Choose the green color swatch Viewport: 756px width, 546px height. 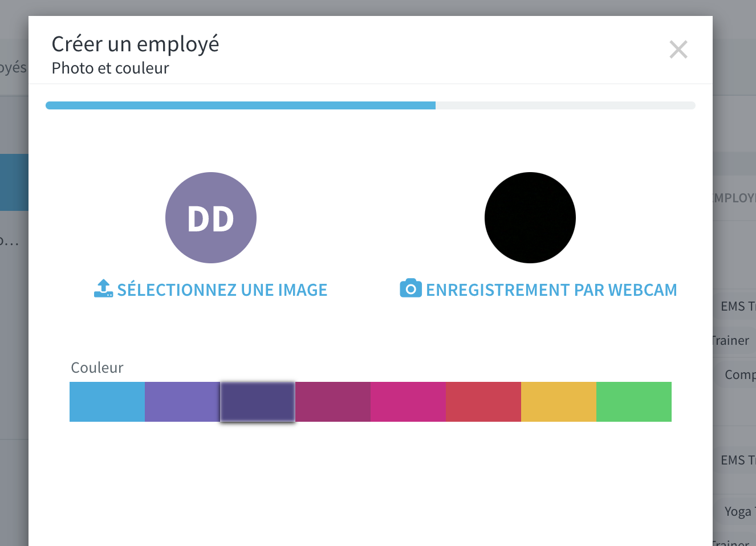tap(634, 402)
